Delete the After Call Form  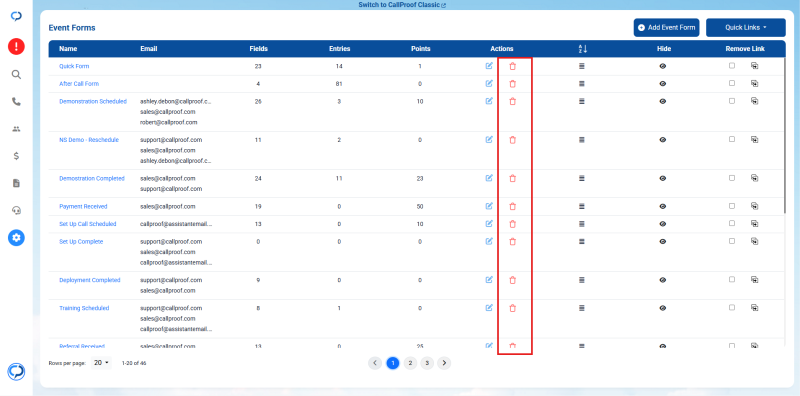513,84
